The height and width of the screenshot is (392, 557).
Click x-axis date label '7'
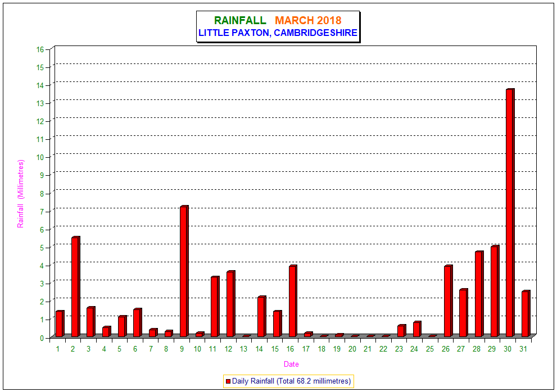151,349
